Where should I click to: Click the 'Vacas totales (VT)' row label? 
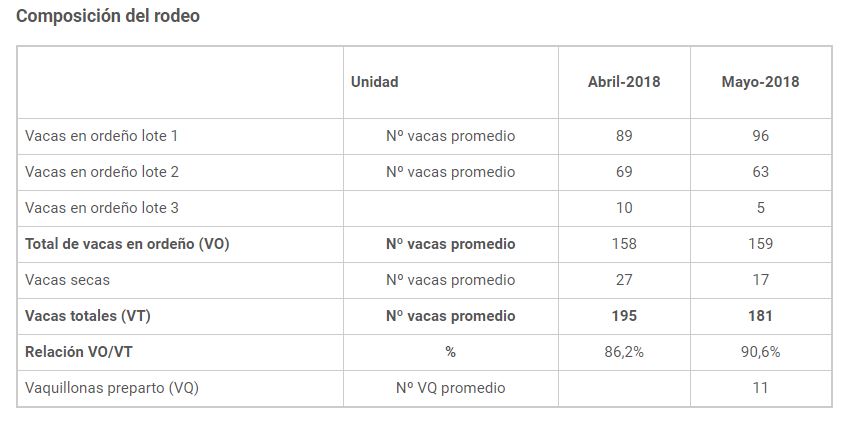click(x=88, y=316)
